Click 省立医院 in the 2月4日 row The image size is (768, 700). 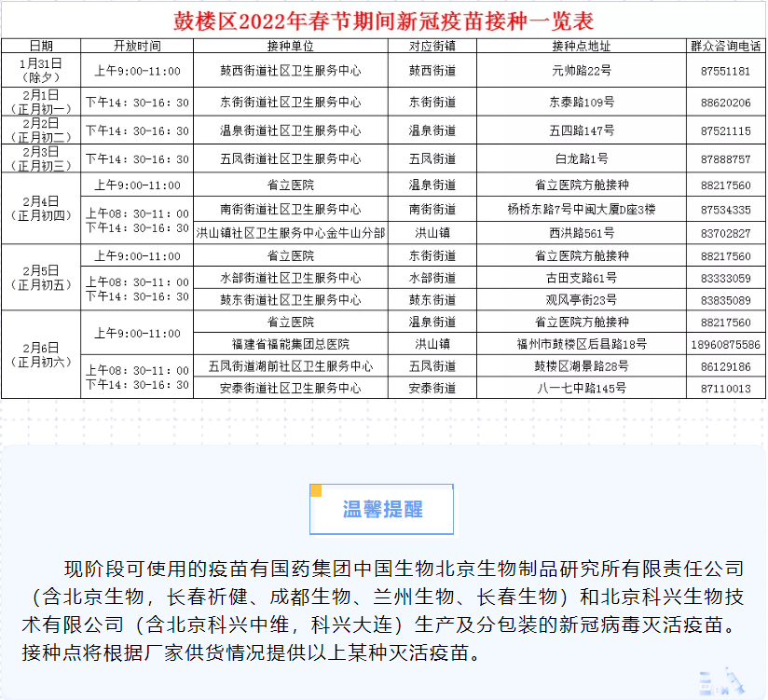pos(291,185)
